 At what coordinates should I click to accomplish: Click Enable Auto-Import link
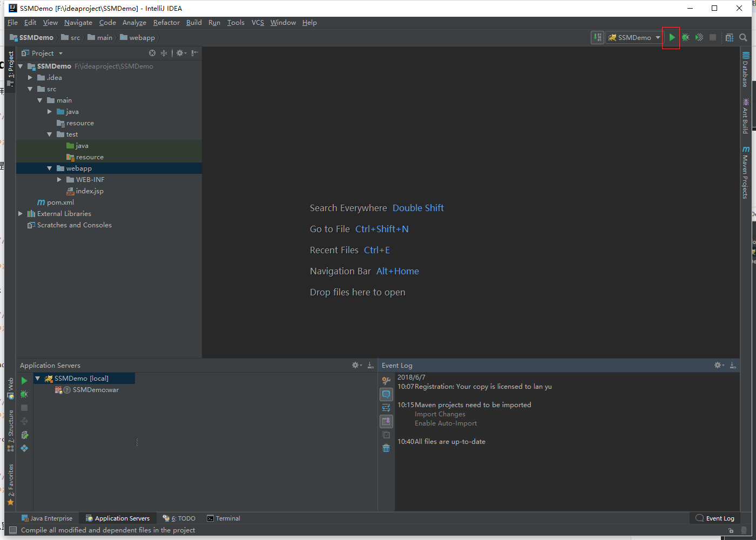point(446,423)
